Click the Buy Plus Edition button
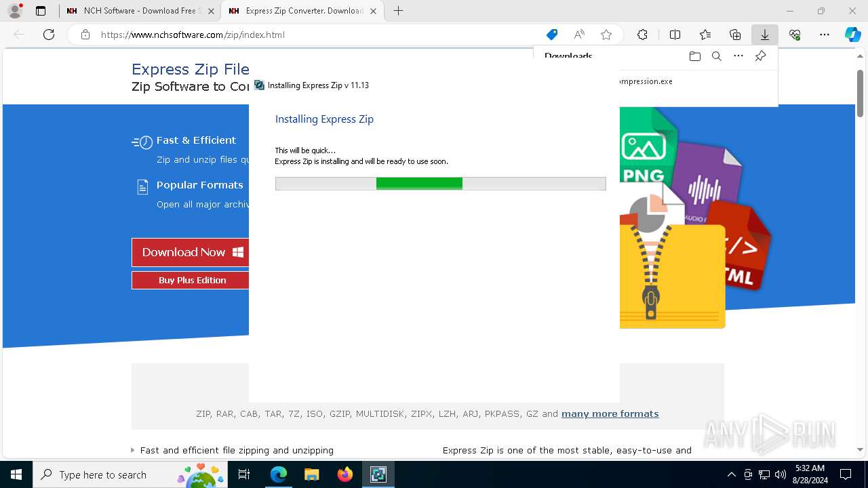 coord(191,280)
